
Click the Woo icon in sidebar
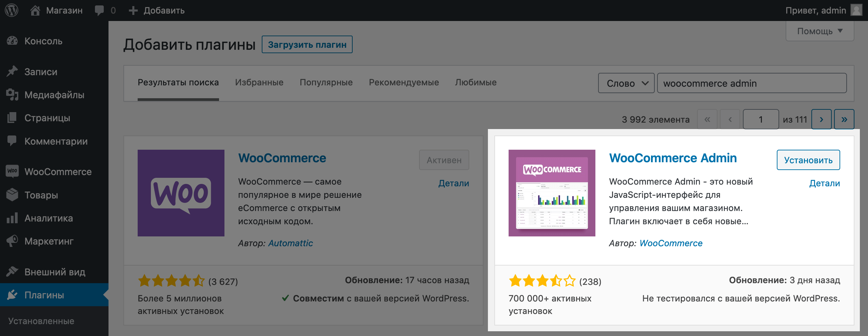[x=12, y=171]
